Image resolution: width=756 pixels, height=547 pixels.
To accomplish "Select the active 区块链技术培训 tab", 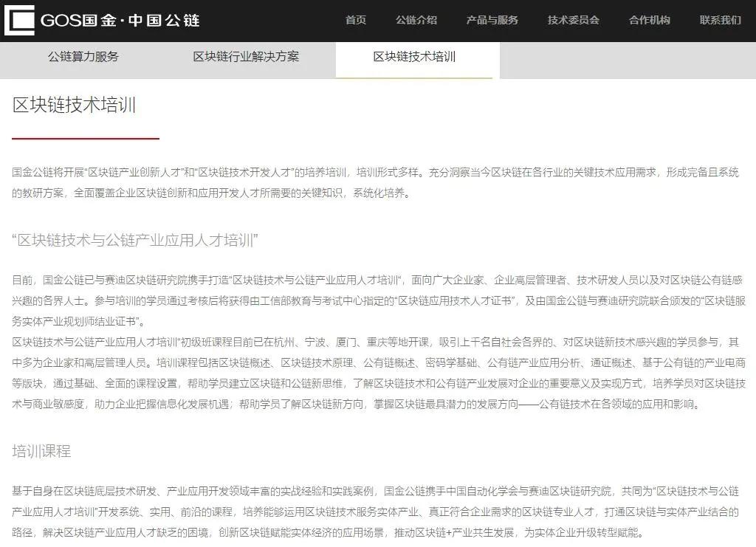I will pos(413,55).
